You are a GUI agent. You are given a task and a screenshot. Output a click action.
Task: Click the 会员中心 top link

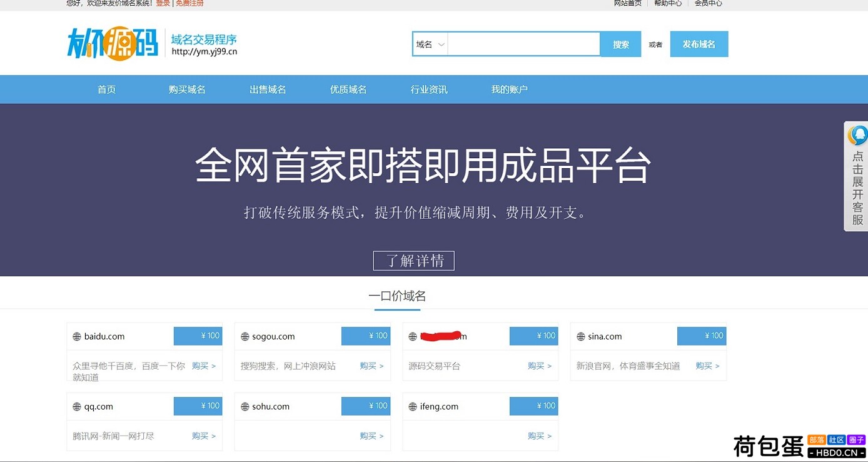click(x=709, y=3)
